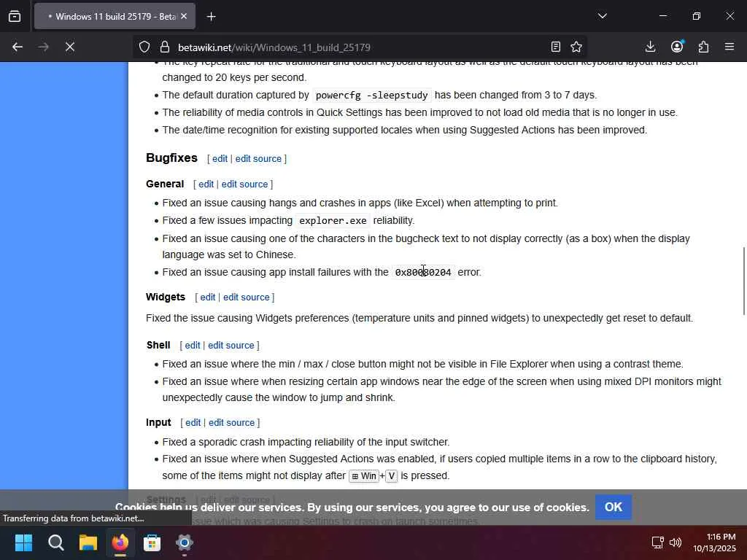The width and height of the screenshot is (747, 560).
Task: Open the list all tabs chevron
Action: pyautogui.click(x=602, y=16)
